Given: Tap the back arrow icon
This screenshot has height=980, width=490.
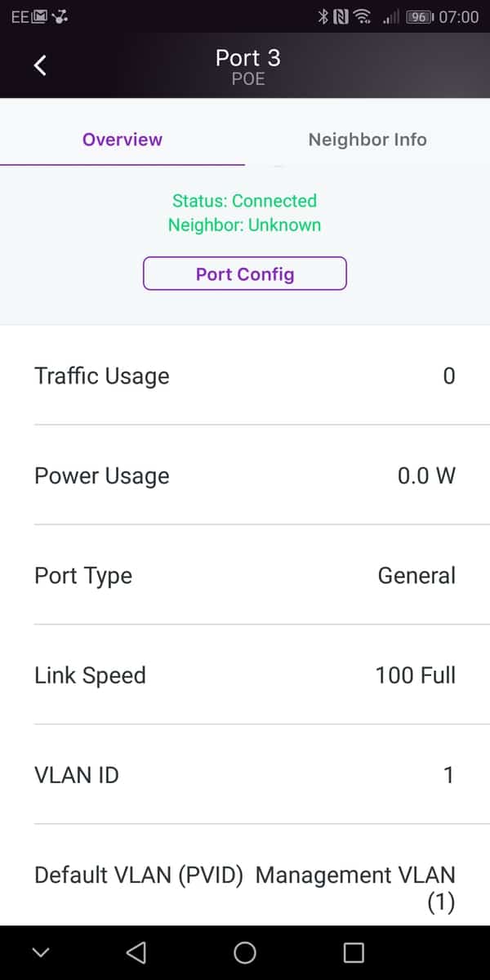Looking at the screenshot, I should (40, 65).
